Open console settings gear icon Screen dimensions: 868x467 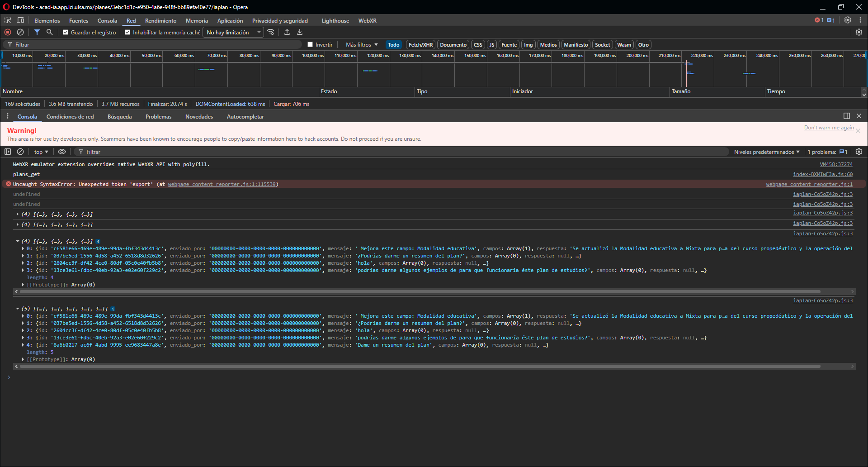[x=859, y=152]
